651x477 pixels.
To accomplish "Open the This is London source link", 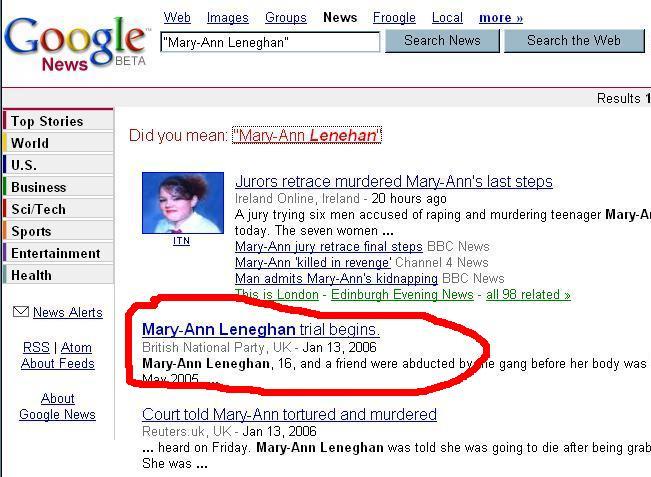I will pos(277,294).
